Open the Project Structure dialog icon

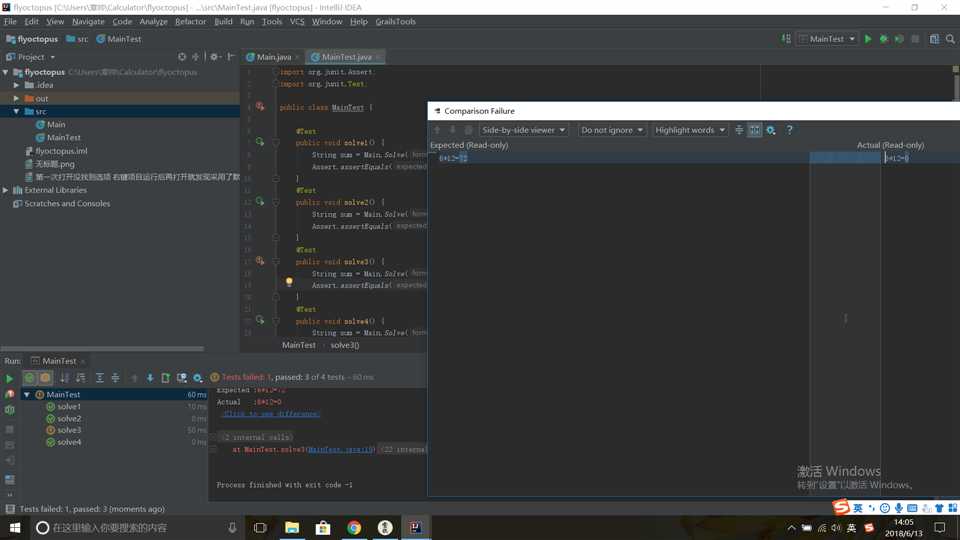point(934,39)
